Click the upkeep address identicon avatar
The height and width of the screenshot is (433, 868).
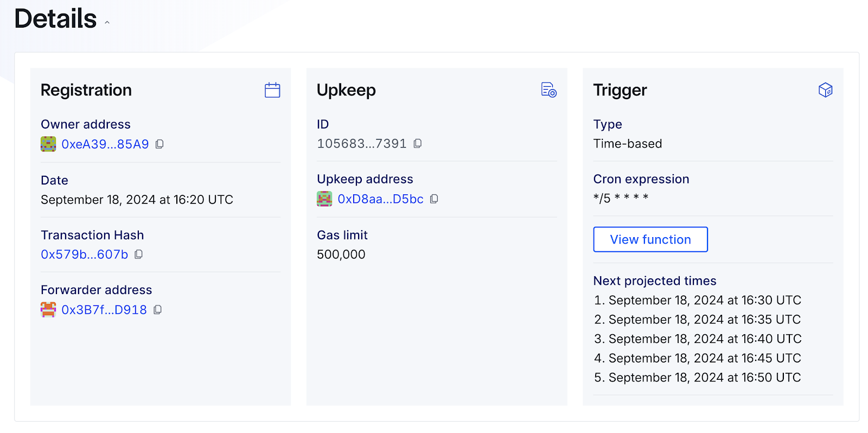click(x=324, y=199)
